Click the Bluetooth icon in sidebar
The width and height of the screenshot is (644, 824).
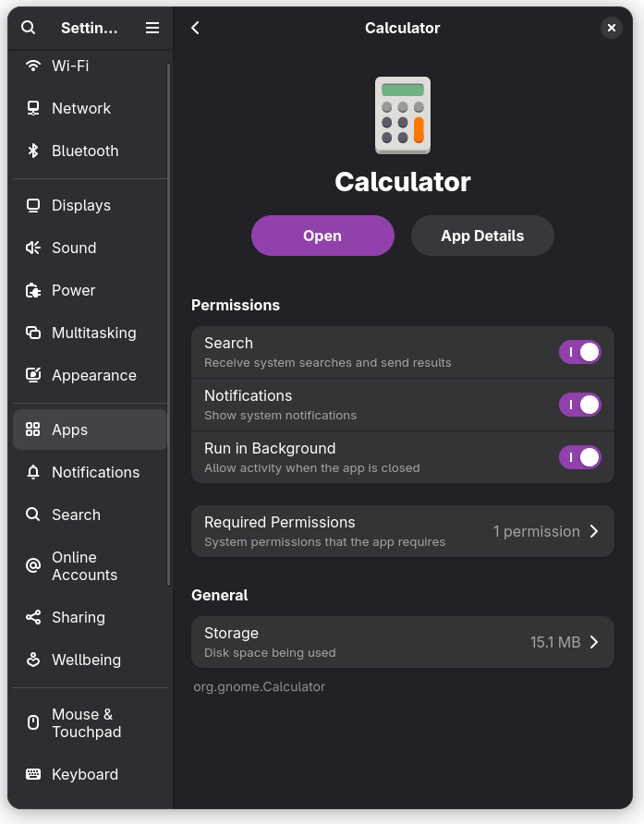pyautogui.click(x=33, y=151)
